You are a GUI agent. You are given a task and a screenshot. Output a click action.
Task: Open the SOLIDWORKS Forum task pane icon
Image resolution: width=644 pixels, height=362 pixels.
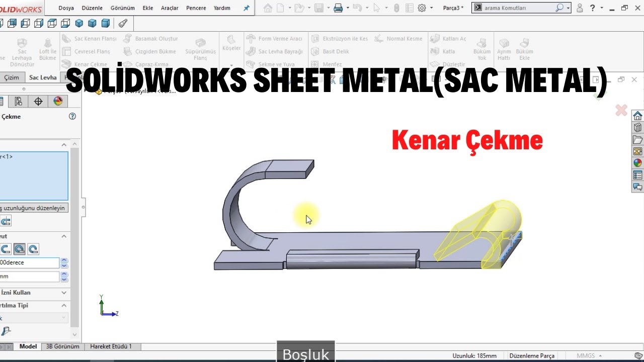tap(637, 187)
